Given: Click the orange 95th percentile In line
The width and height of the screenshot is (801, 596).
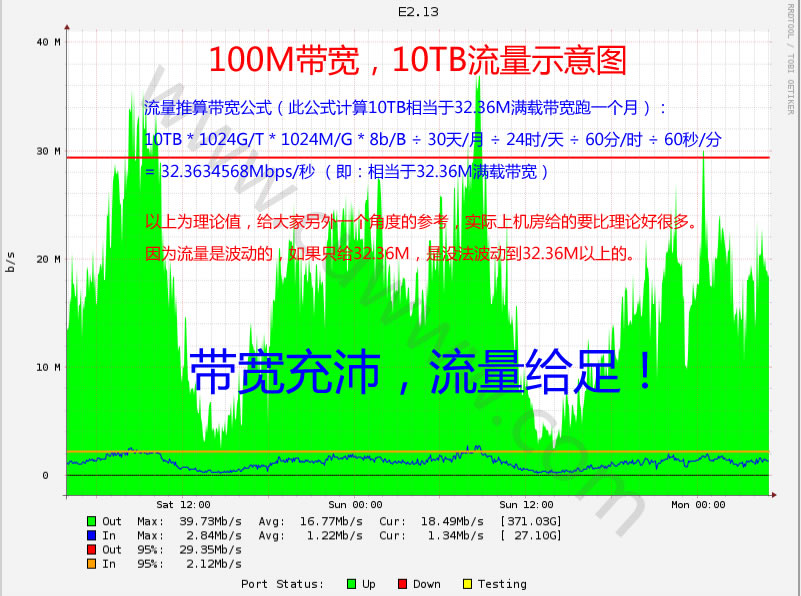Looking at the screenshot, I should [x=418, y=451].
